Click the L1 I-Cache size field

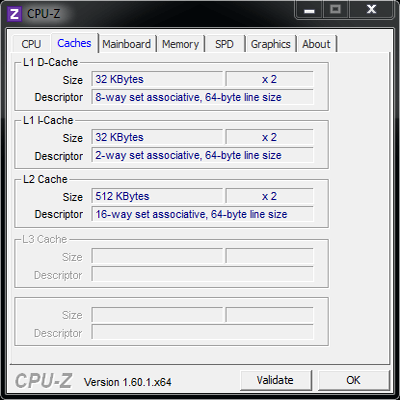coord(157,137)
